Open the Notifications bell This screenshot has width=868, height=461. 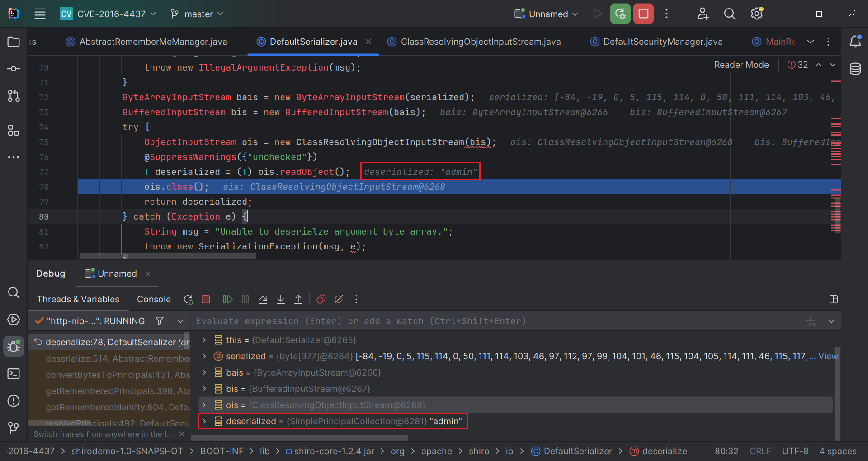[855, 42]
